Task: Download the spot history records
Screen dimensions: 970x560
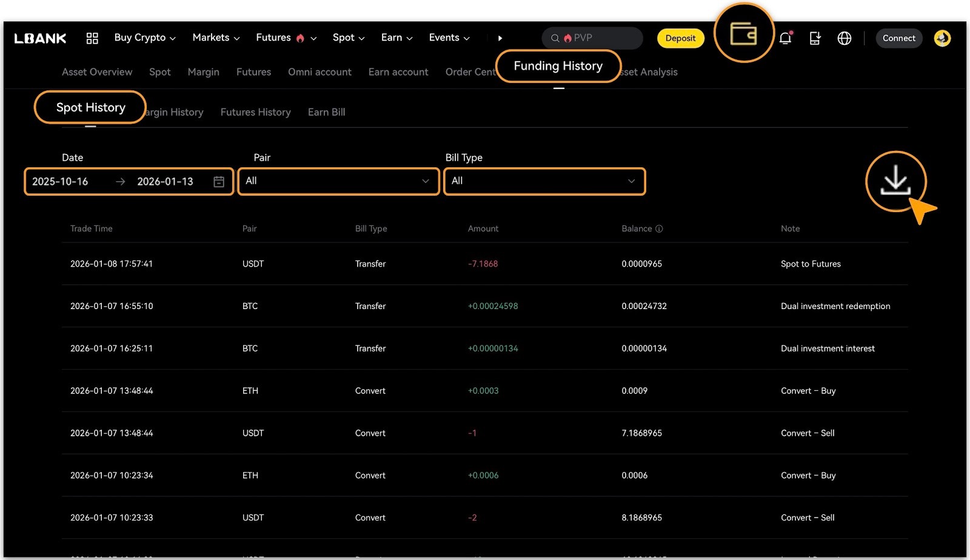Action: pyautogui.click(x=895, y=181)
